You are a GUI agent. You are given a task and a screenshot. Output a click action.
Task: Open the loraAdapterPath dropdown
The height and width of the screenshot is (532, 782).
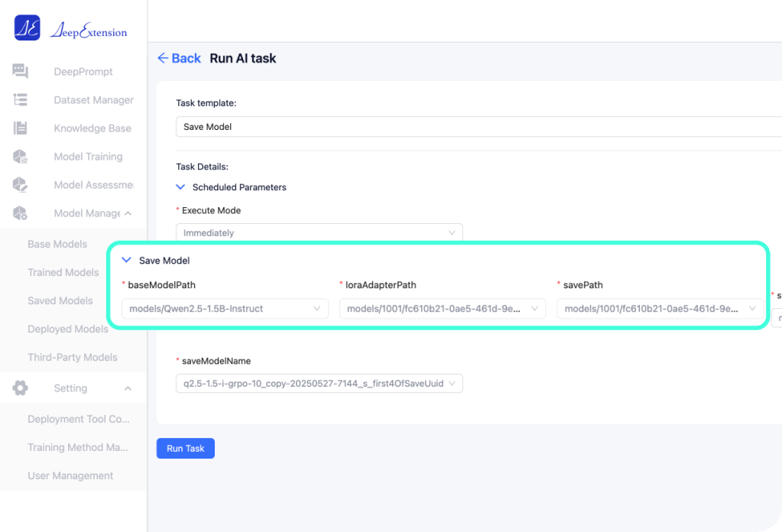click(x=443, y=309)
